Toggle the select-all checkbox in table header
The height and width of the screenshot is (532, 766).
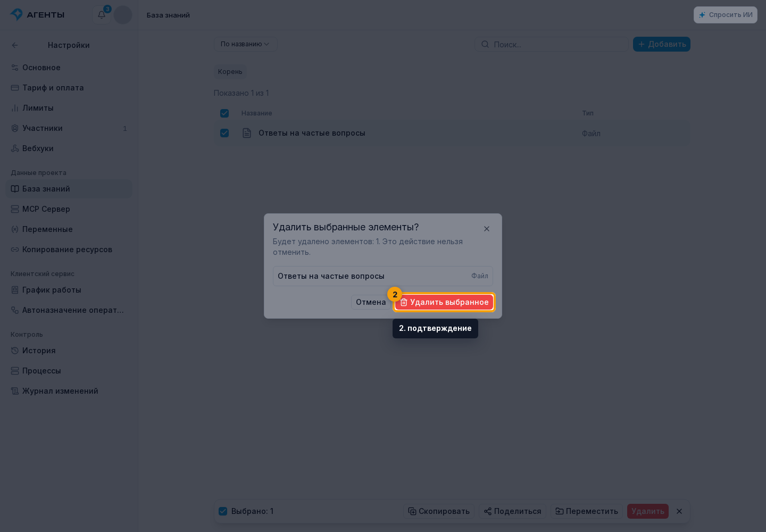[x=224, y=113]
